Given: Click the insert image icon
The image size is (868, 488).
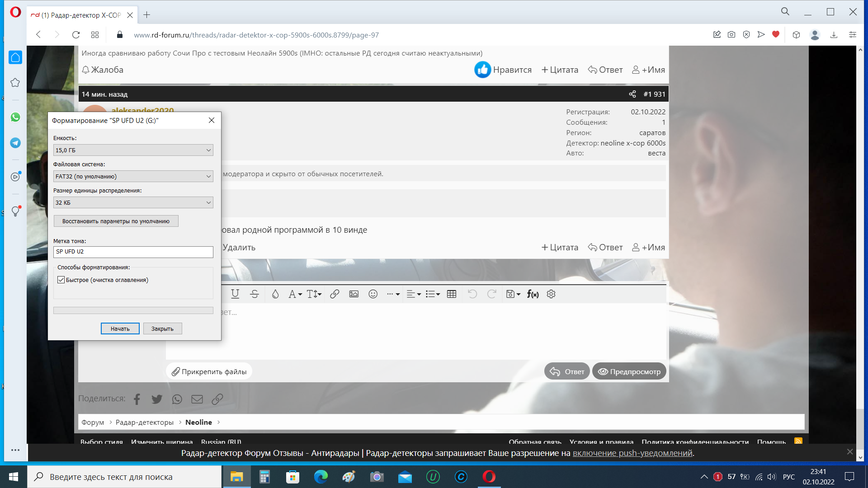Looking at the screenshot, I should [354, 294].
